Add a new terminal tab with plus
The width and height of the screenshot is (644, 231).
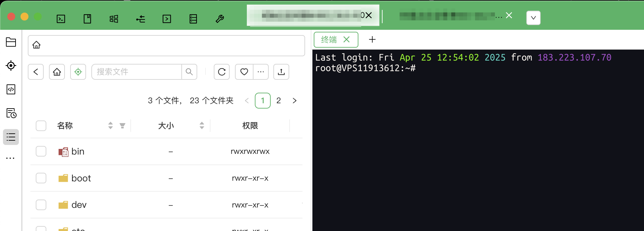click(x=372, y=39)
